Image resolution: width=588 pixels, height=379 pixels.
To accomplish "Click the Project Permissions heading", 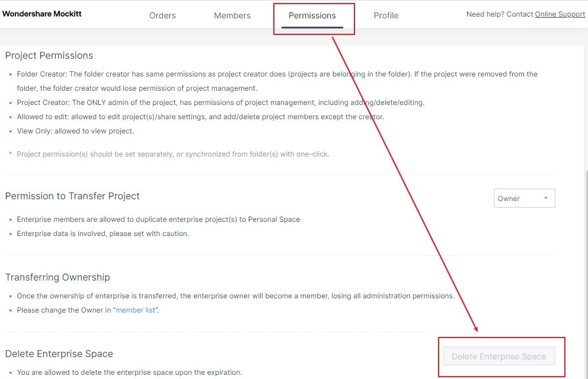I will [x=49, y=55].
